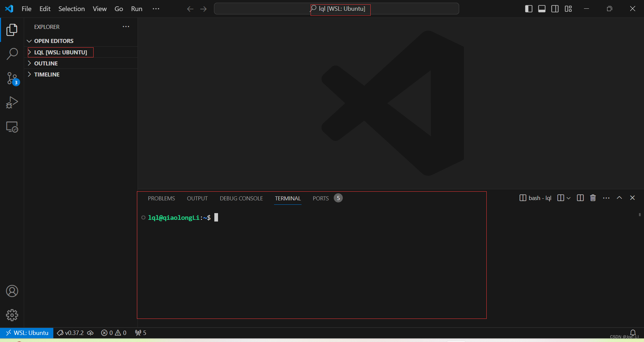Viewport: 644px width, 342px height.
Task: Publish to cloud from status bar
Action: [91, 333]
